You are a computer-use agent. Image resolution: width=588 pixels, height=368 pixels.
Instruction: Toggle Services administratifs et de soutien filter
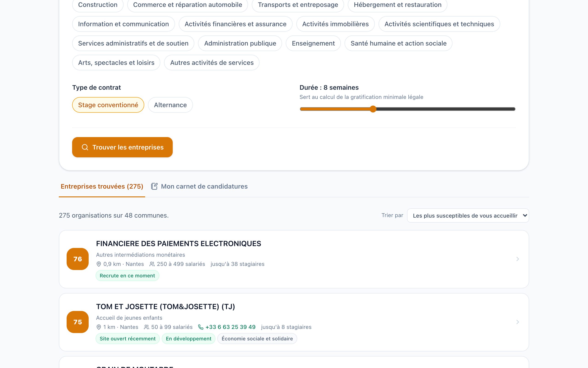[x=133, y=43]
